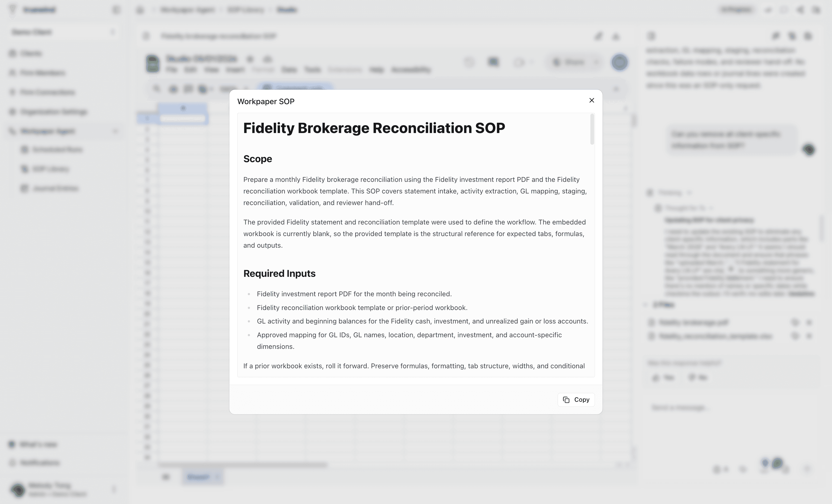Close the Workpaper SOP dialog
Image resolution: width=832 pixels, height=504 pixels.
(x=591, y=100)
